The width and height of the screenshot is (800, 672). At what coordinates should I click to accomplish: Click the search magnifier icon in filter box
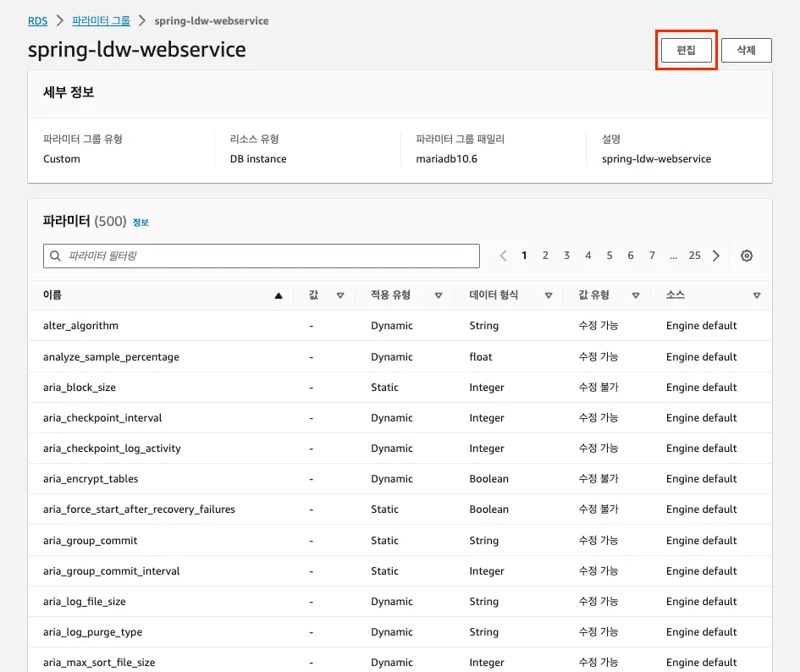[x=56, y=256]
